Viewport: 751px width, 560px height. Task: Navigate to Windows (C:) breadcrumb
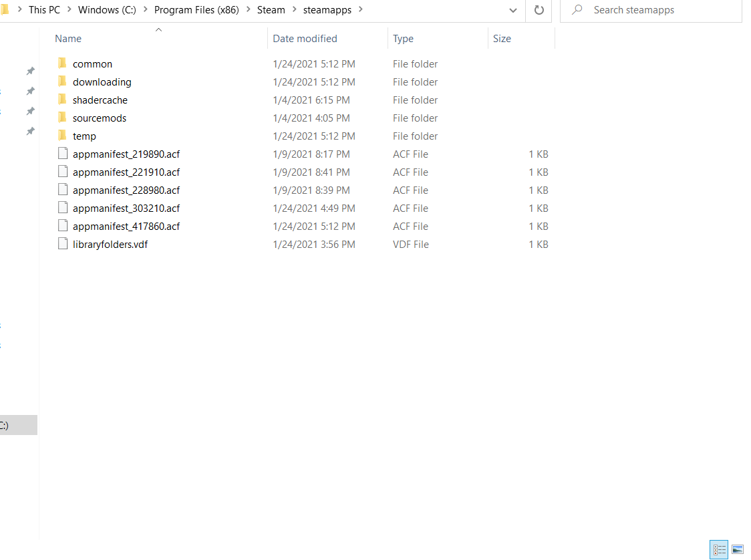pos(108,10)
